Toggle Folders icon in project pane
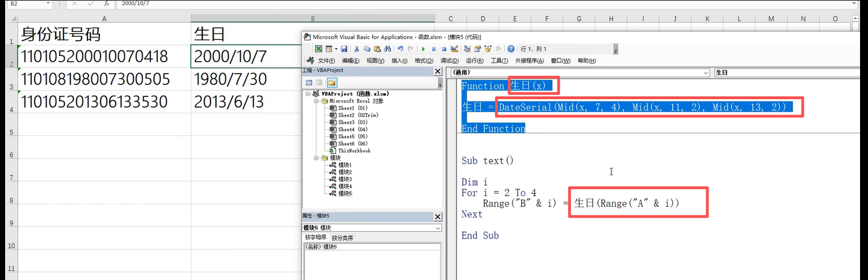Image resolution: width=868 pixels, height=280 pixels. click(332, 83)
